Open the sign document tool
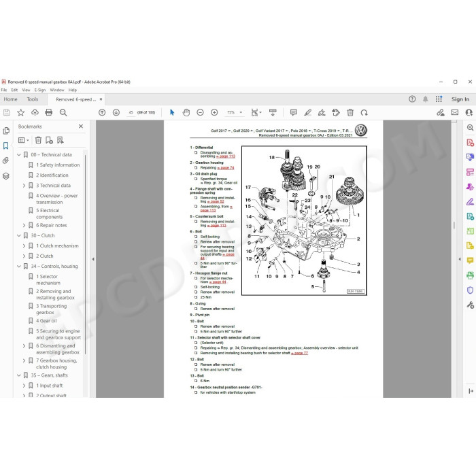Screen dimensions: 476x476 [x=322, y=112]
